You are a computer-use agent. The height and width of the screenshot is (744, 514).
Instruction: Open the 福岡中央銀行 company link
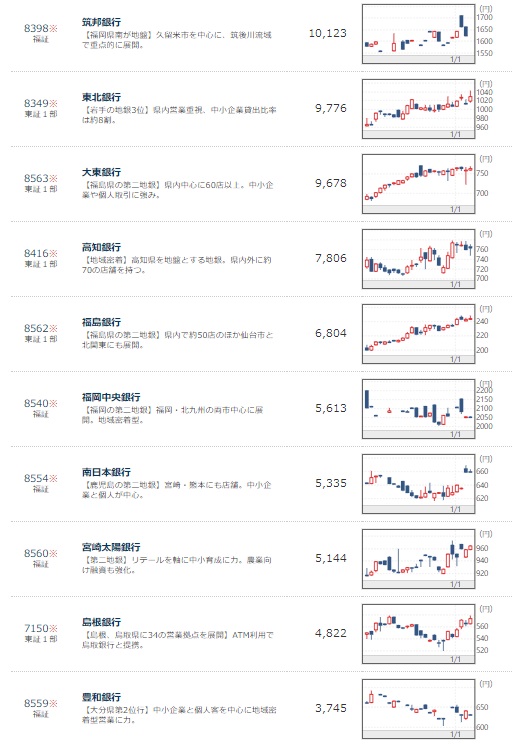click(x=111, y=397)
